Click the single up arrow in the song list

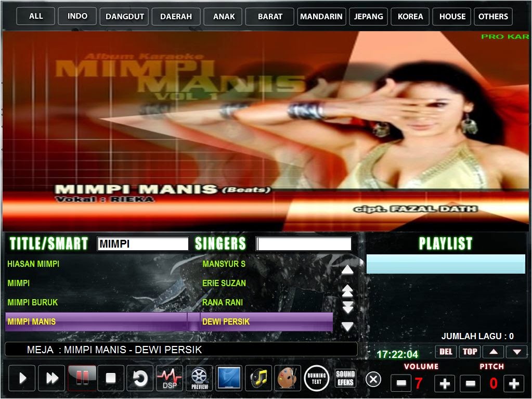(347, 270)
